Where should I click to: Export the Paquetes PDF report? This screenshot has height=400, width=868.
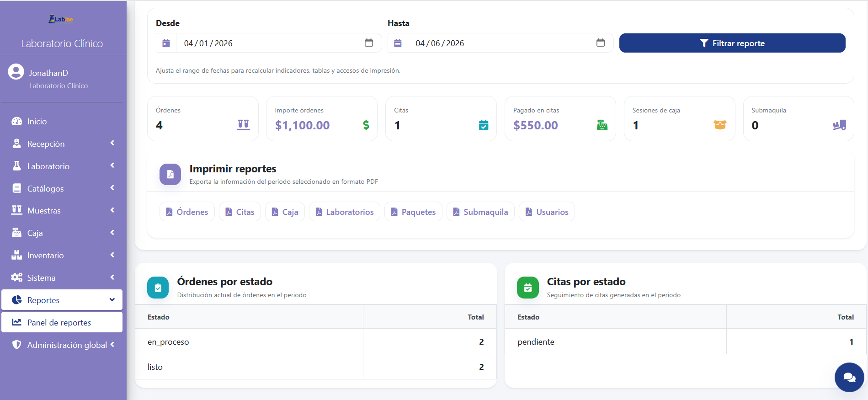413,212
